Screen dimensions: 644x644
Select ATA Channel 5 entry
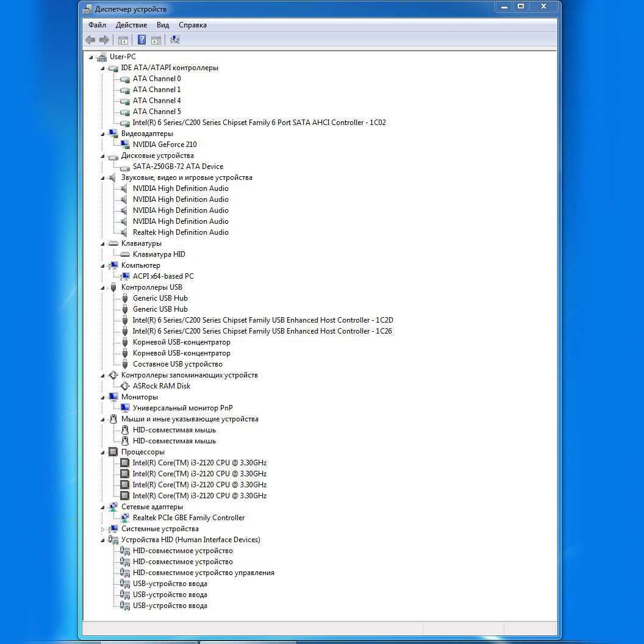coord(157,112)
